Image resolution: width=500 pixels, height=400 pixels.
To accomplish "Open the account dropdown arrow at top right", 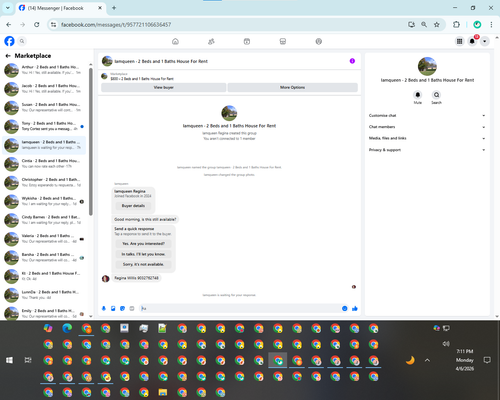I will coord(485,41).
